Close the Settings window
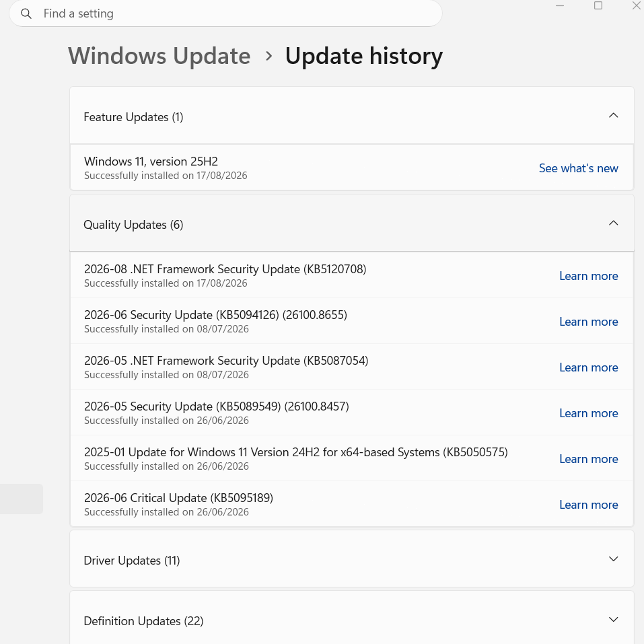Image resolution: width=644 pixels, height=644 pixels. [x=637, y=6]
